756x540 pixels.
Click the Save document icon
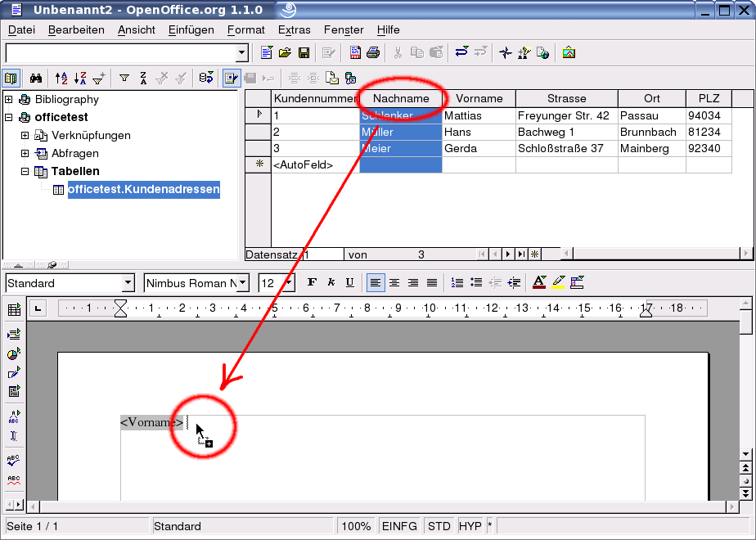pos(304,53)
